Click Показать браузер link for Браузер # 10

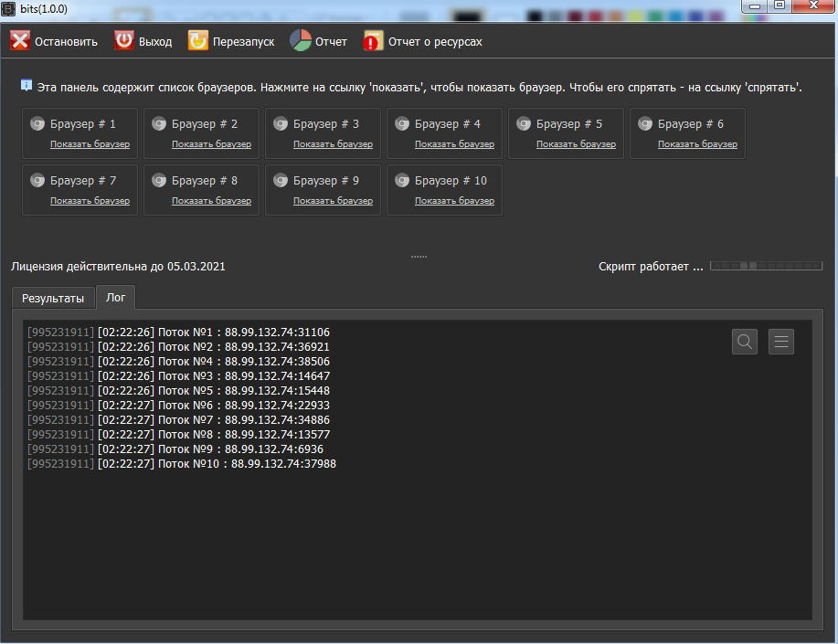(454, 201)
